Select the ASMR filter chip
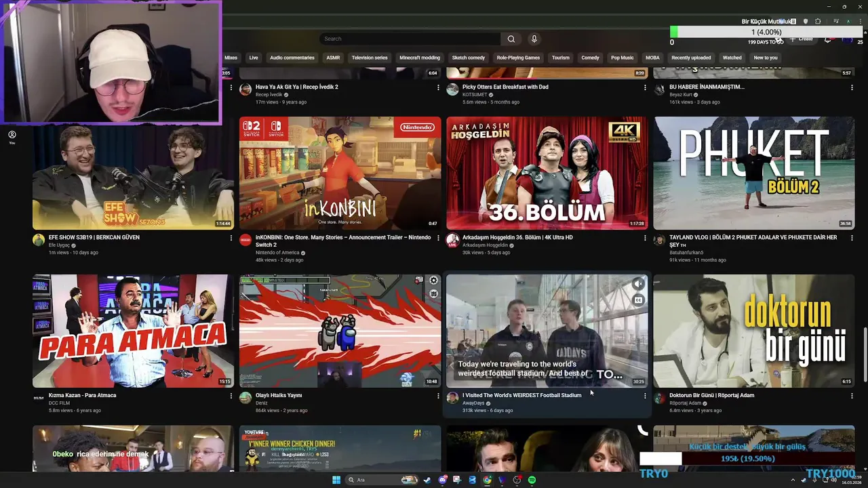Screen dimensions: 868x488 (333, 58)
